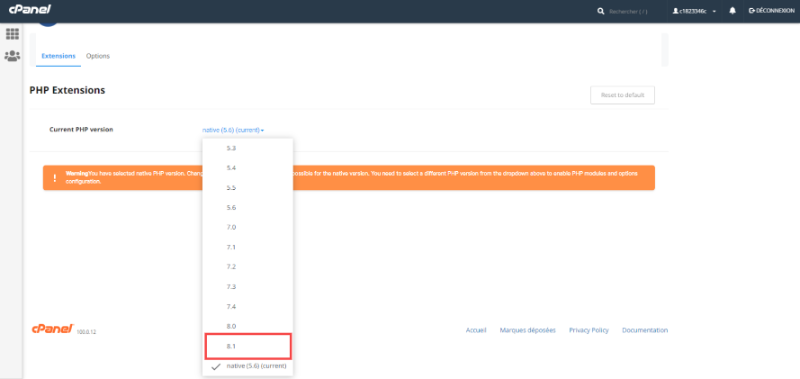Click the Reset to default button
Screen dimensions: 800x379
622,95
